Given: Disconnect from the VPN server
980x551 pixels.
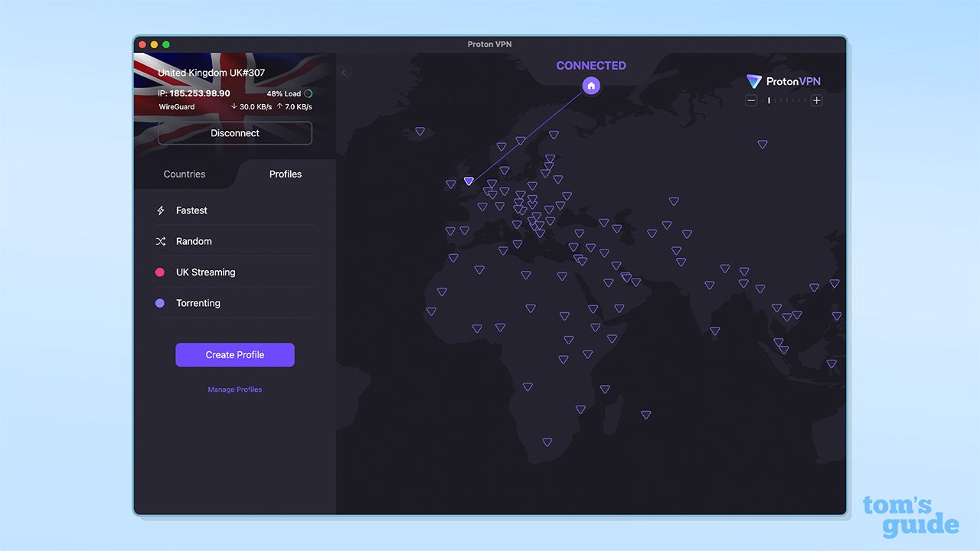Looking at the screenshot, I should click(235, 133).
